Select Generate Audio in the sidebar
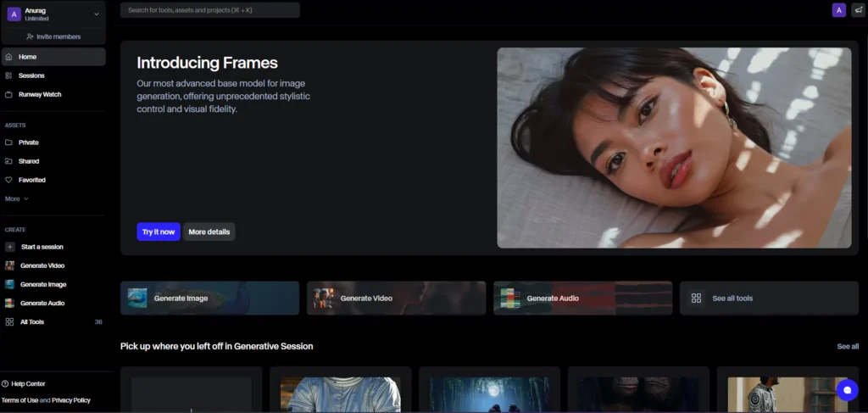 (42, 303)
